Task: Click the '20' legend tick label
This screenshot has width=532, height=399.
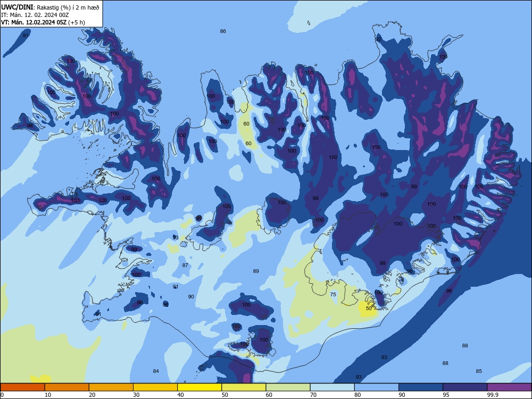Action: tap(92, 395)
